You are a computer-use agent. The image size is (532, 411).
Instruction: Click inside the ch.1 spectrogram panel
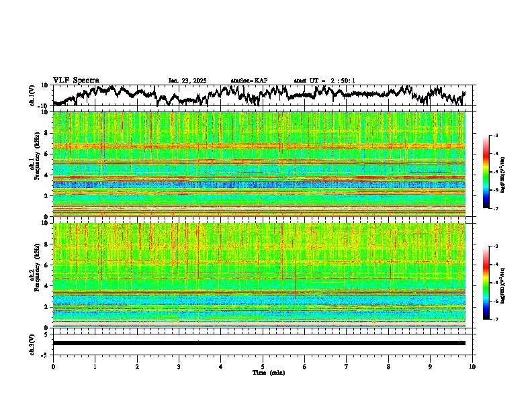point(259,164)
